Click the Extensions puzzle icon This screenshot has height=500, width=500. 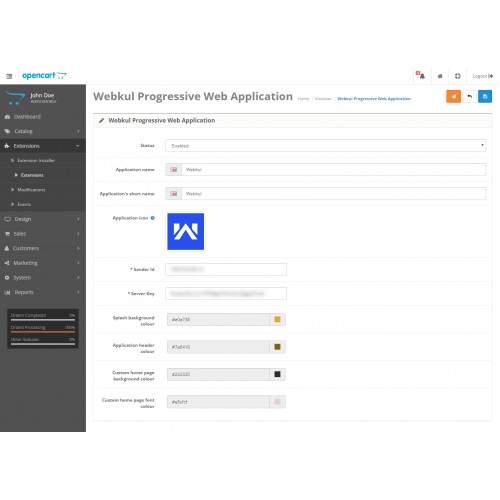[7, 146]
